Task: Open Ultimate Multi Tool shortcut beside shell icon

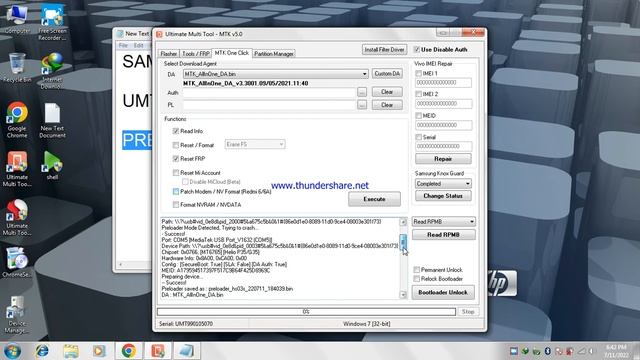Action: click(17, 169)
